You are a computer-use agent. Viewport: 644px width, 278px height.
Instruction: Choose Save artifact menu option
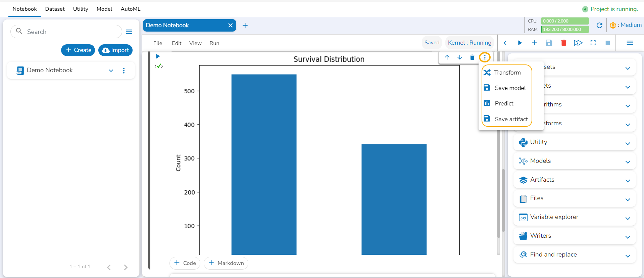coord(511,119)
